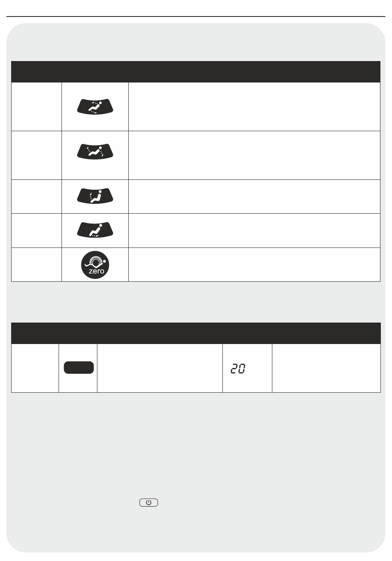Click the legrest-only adjust chair icon
The height and width of the screenshot is (561, 392).
(x=95, y=230)
